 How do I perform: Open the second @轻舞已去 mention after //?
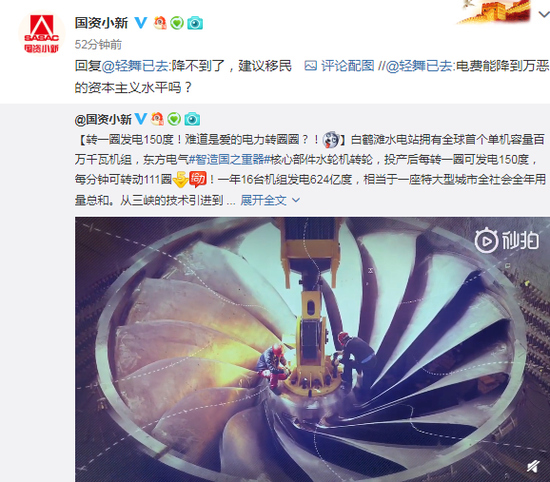point(420,66)
